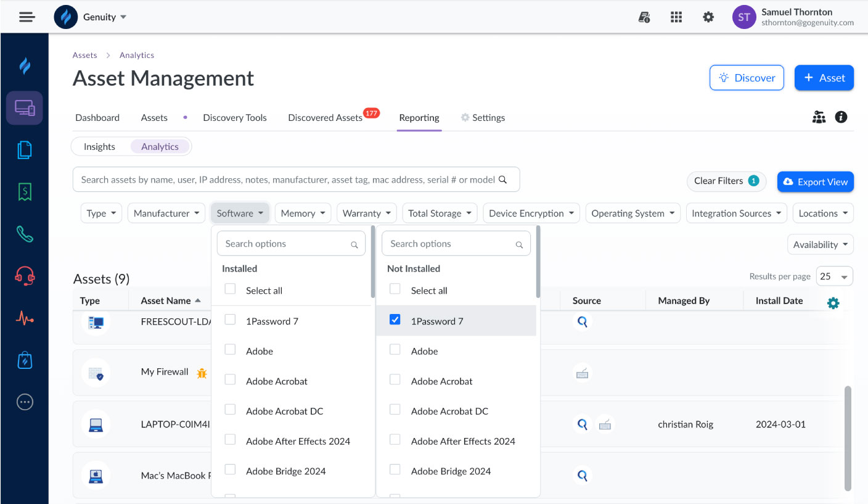Switch to the Discovered Assets tab
This screenshot has height=504, width=868.
325,117
